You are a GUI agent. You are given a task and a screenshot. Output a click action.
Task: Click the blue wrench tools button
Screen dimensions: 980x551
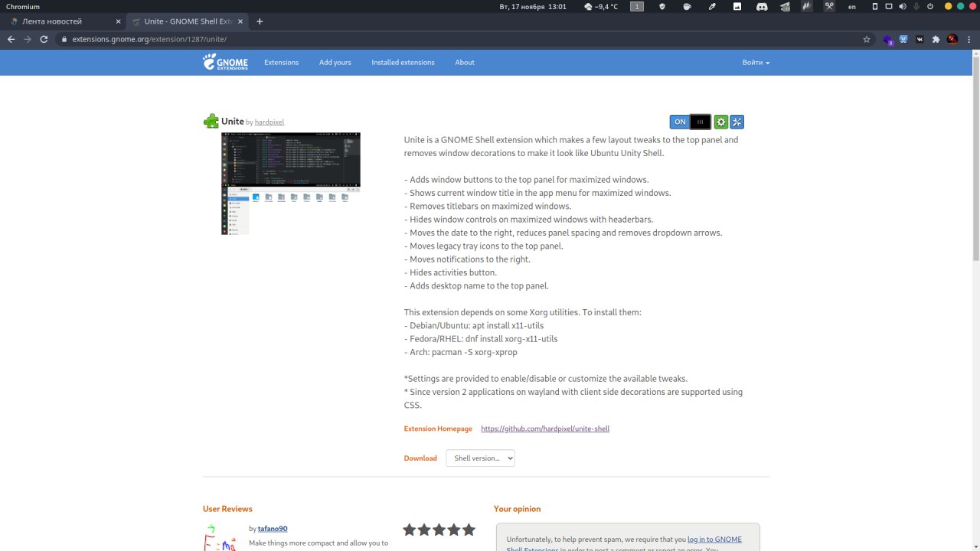pyautogui.click(x=737, y=122)
